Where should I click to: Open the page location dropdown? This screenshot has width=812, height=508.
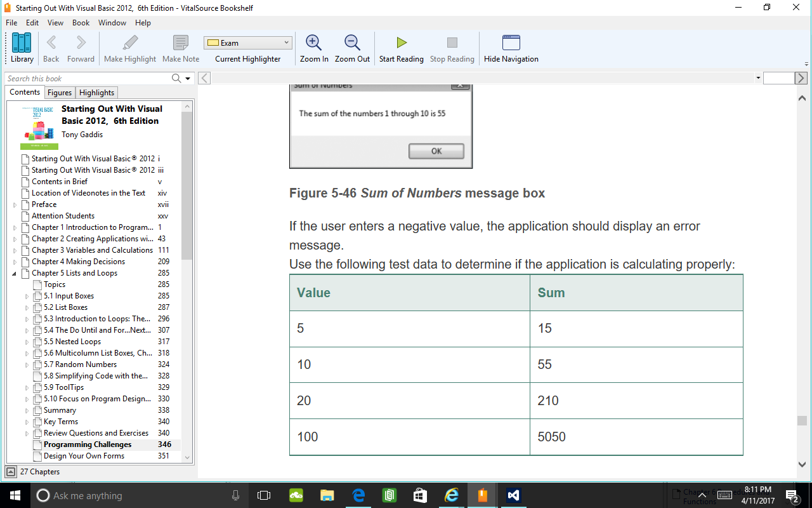[x=759, y=78]
